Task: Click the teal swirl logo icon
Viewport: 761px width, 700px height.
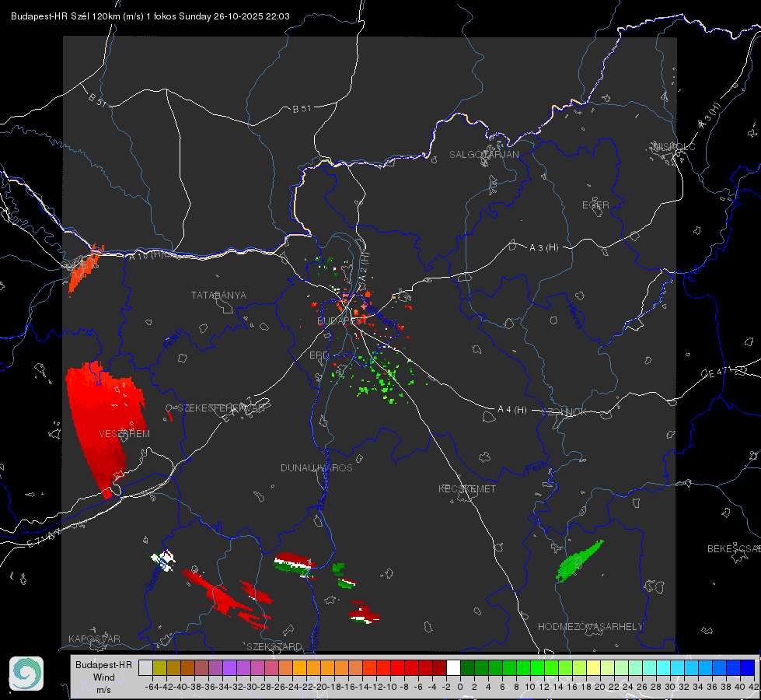Action: [x=26, y=674]
